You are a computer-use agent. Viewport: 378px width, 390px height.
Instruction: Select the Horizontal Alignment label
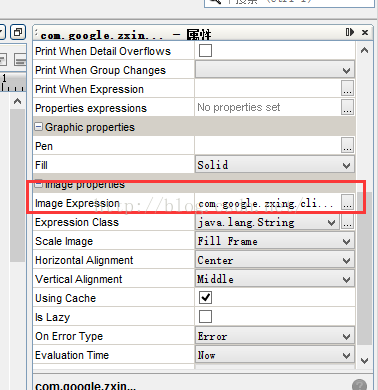tap(84, 260)
